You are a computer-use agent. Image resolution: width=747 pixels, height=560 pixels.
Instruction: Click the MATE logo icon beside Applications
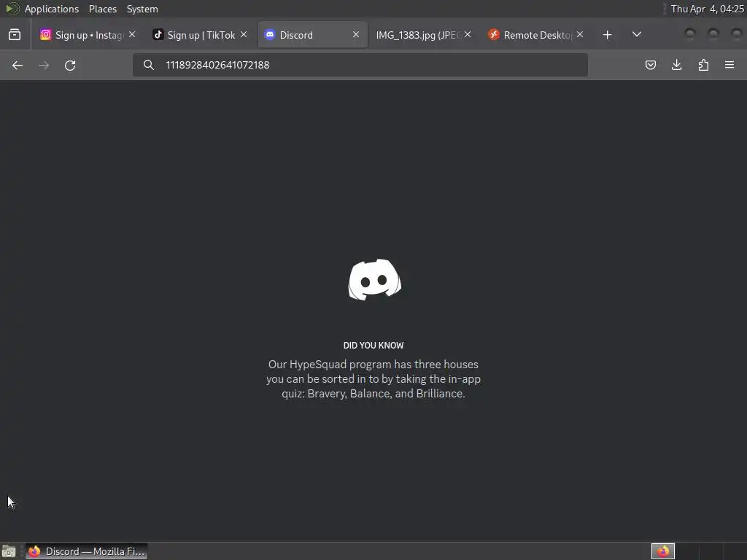click(x=12, y=9)
